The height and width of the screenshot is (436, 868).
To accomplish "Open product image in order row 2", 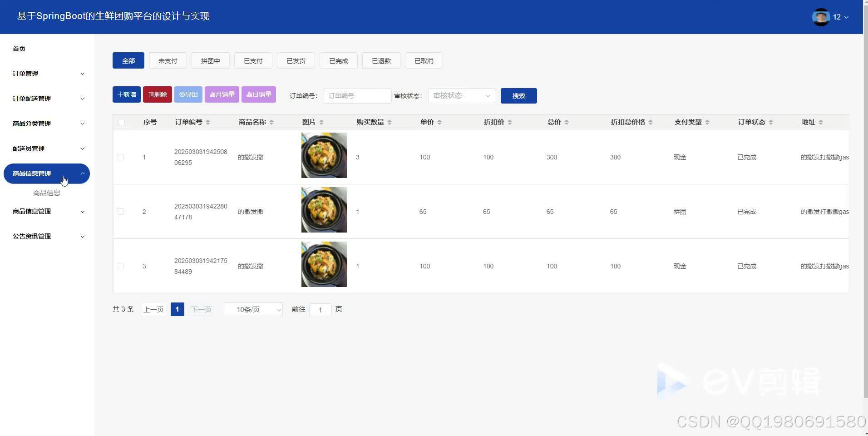I will (324, 210).
